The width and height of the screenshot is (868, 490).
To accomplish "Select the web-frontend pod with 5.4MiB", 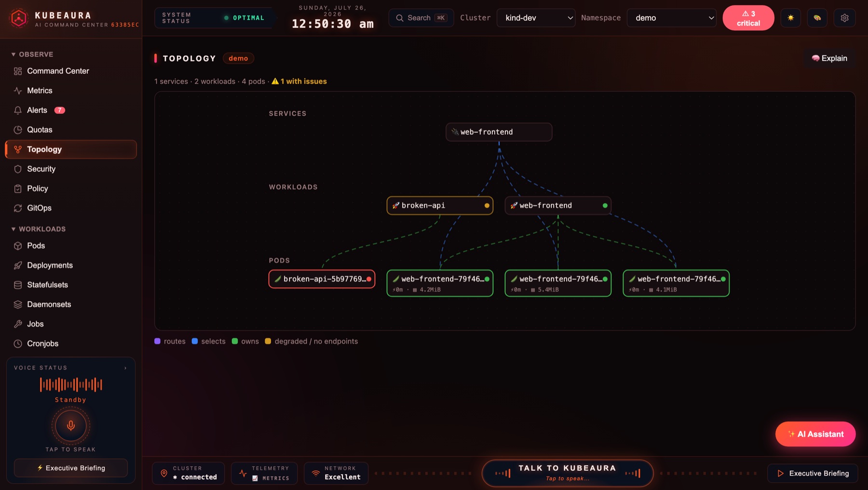I will (558, 283).
